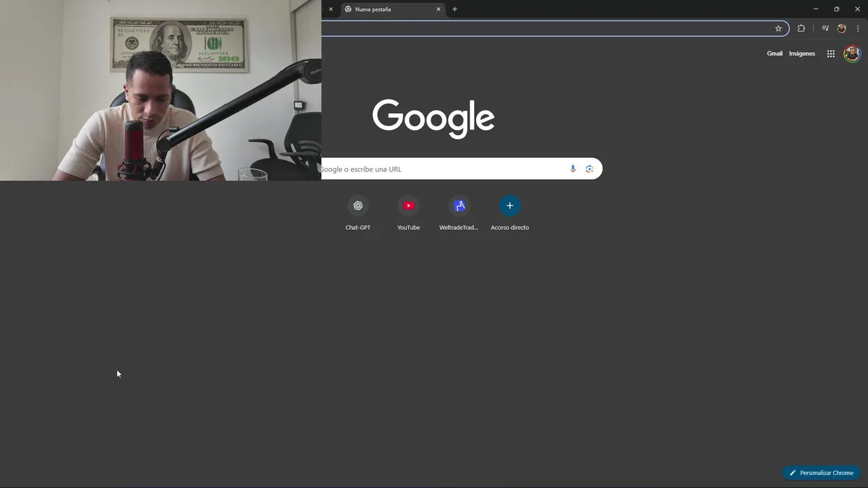
Task: Open media controls icon in toolbar
Action: click(x=825, y=28)
